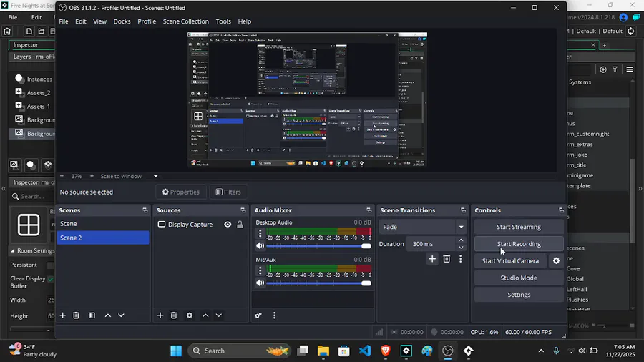Open OBS Settings button
The image size is (644, 362).
point(519,295)
